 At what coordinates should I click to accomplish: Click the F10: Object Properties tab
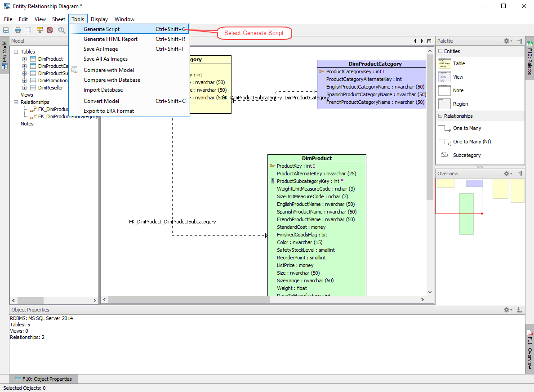[x=43, y=379]
